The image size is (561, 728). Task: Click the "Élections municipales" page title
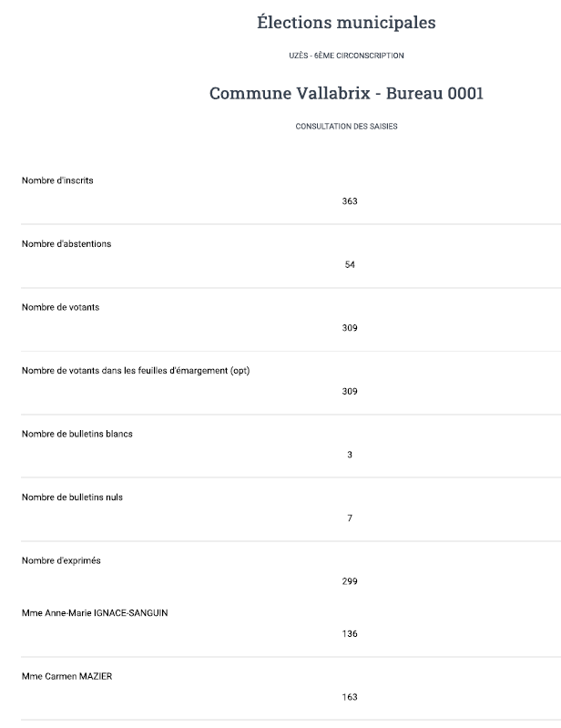pos(346,23)
